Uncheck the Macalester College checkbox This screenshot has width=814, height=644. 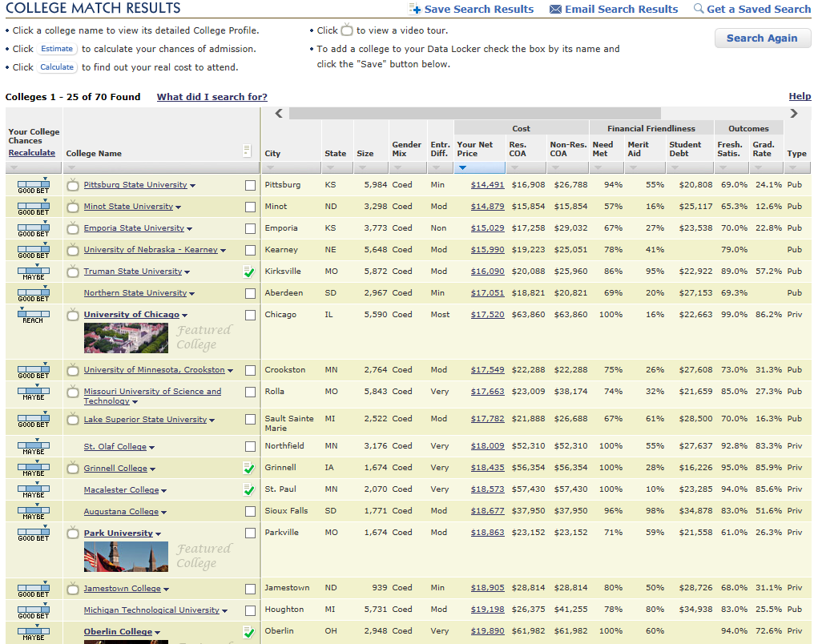250,490
